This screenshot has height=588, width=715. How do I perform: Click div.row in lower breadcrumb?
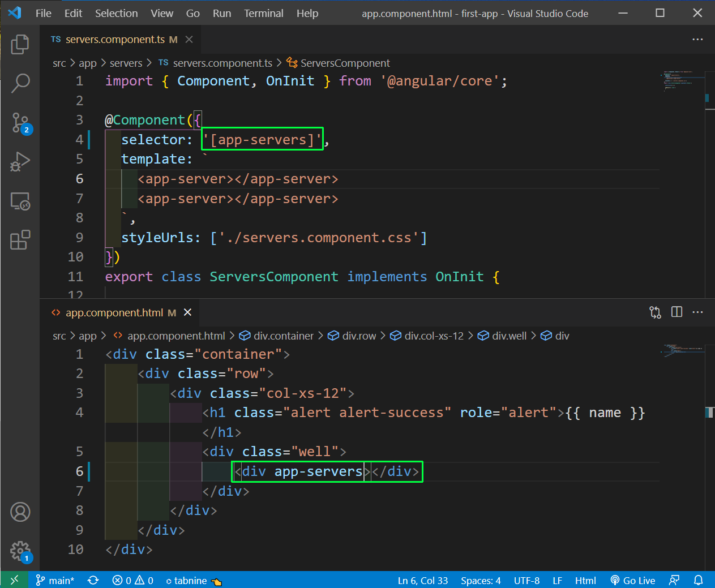pyautogui.click(x=352, y=336)
